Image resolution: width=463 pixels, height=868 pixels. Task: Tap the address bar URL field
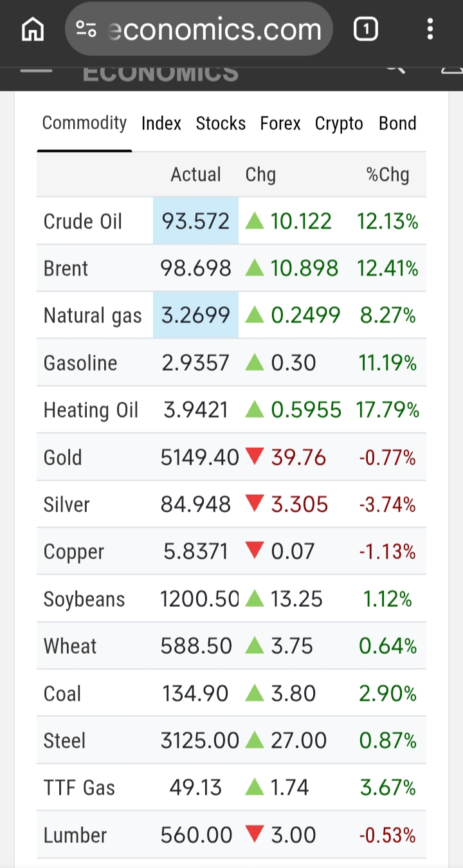point(215,30)
